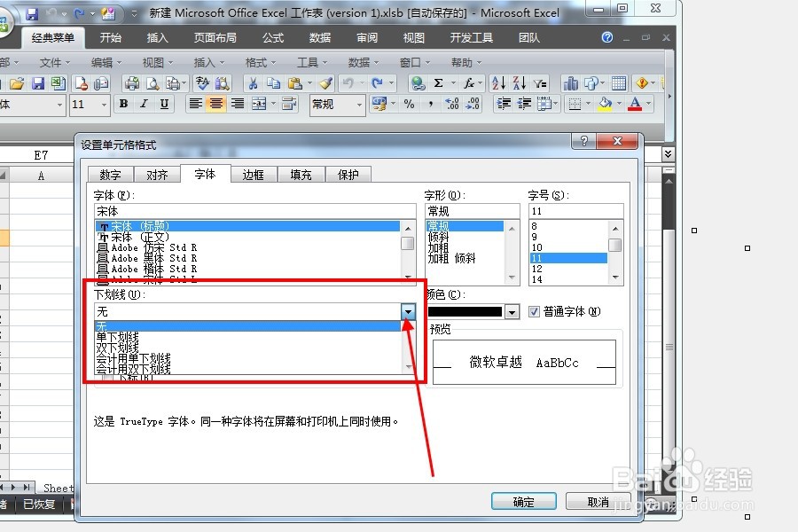Viewport: 798px width, 532px height.
Task: Click the Increase Decimal icon
Action: (x=452, y=104)
